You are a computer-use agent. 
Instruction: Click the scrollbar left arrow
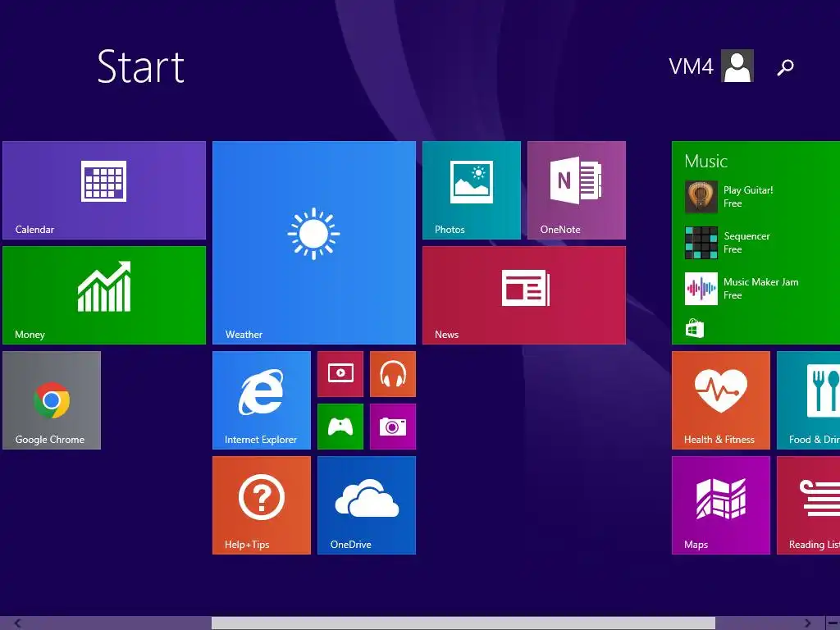point(17,623)
